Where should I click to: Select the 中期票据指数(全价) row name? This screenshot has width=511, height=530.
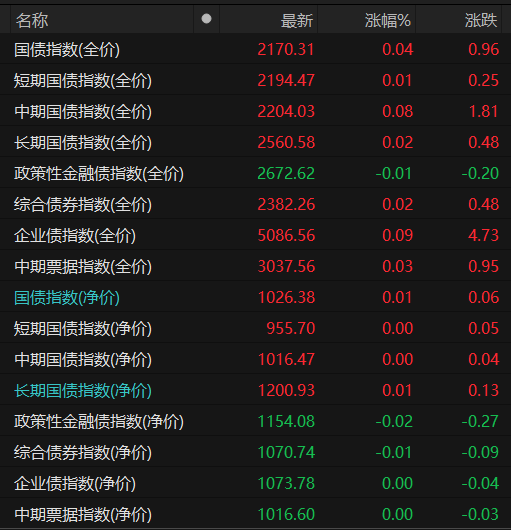coord(83,267)
